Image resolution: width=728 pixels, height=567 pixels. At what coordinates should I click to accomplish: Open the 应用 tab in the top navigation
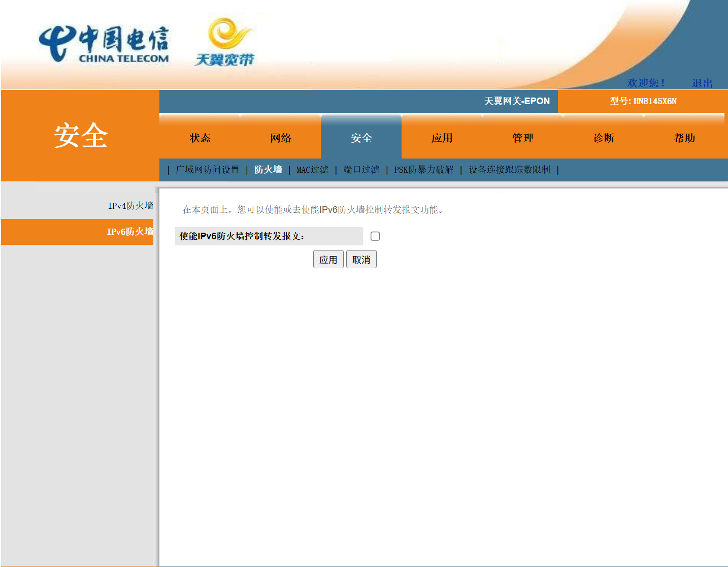point(442,138)
